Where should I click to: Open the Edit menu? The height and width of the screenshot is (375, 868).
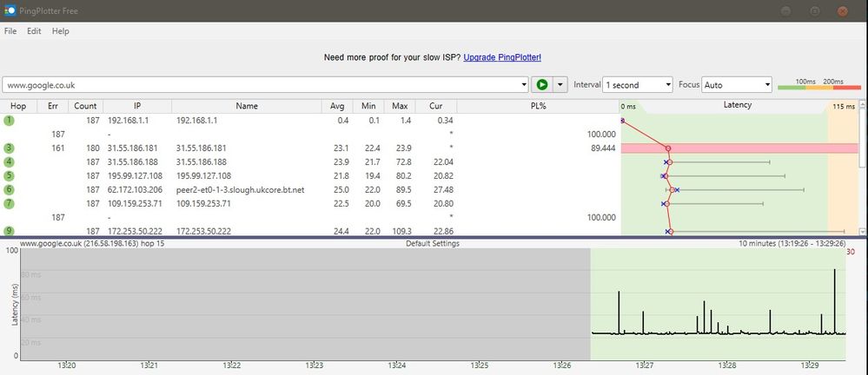point(34,31)
